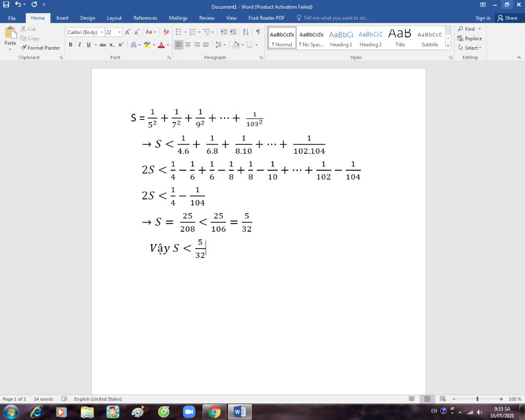525x420 pixels.
Task: Toggle Underline formatting
Action: [x=89, y=45]
